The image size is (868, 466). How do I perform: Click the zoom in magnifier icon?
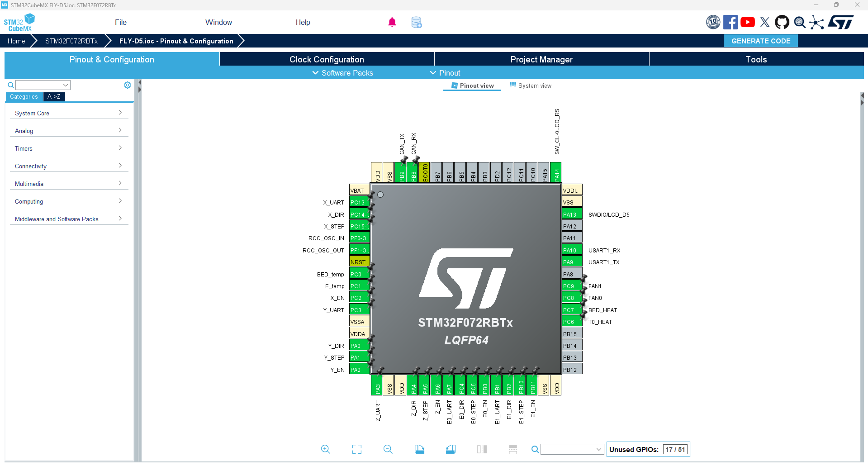325,449
